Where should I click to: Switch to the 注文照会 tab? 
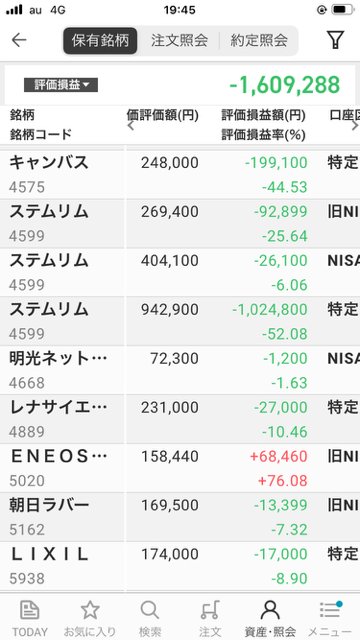[x=179, y=40]
